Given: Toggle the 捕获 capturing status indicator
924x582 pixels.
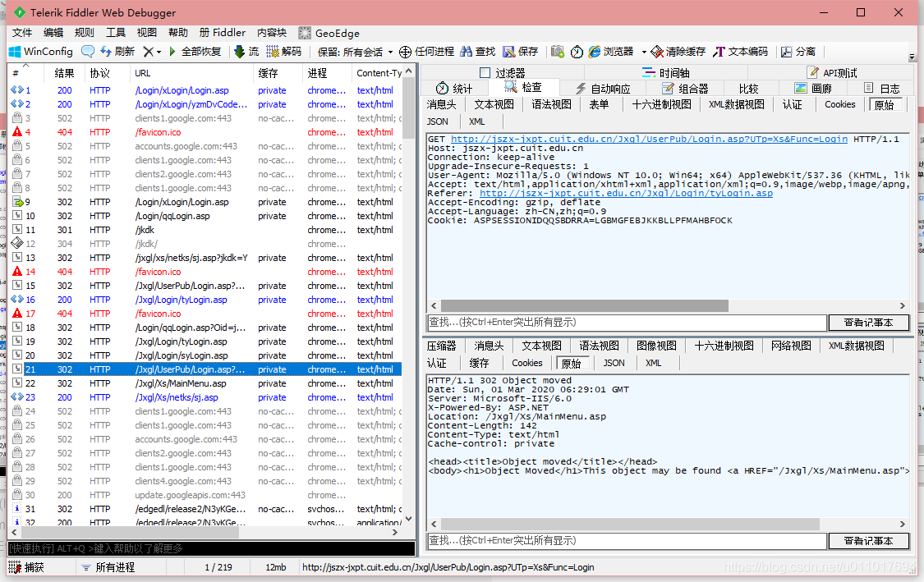Looking at the screenshot, I should coord(27,567).
